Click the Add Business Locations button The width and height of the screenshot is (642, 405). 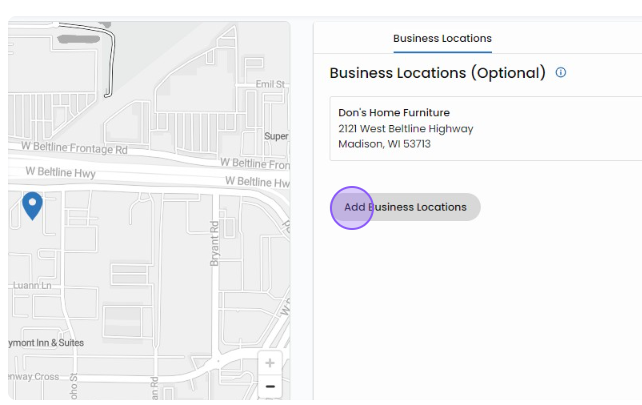click(405, 207)
